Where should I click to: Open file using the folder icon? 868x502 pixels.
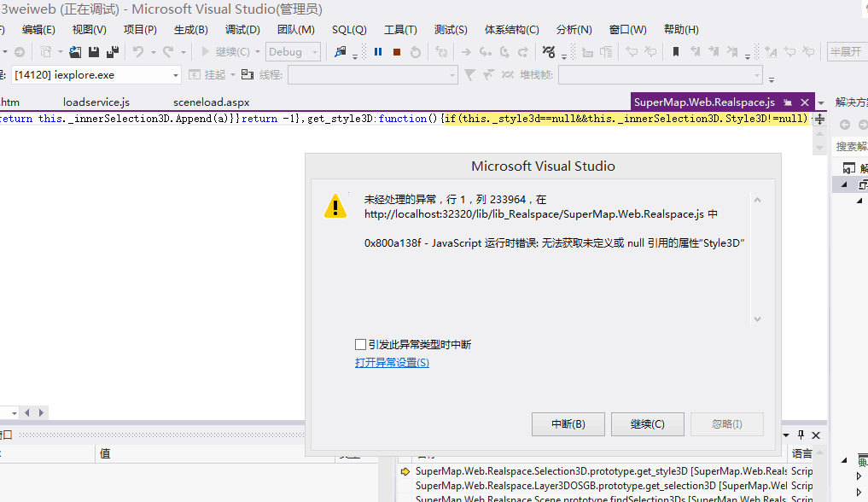click(x=75, y=51)
